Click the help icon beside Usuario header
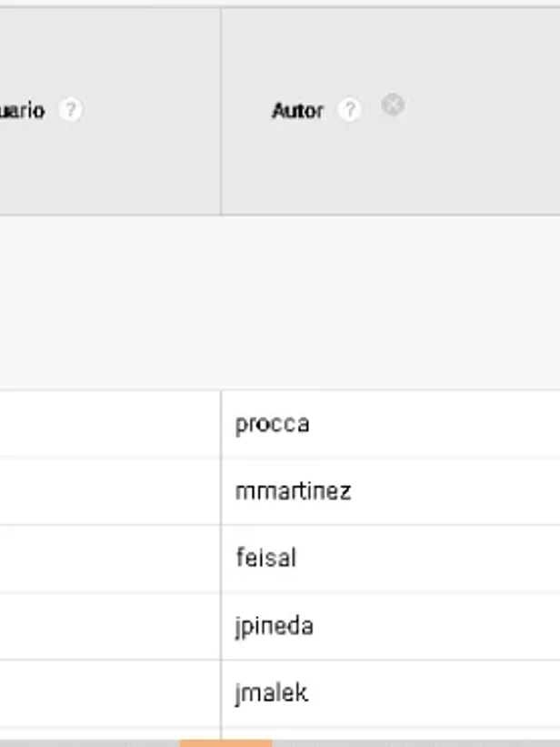 (x=70, y=110)
